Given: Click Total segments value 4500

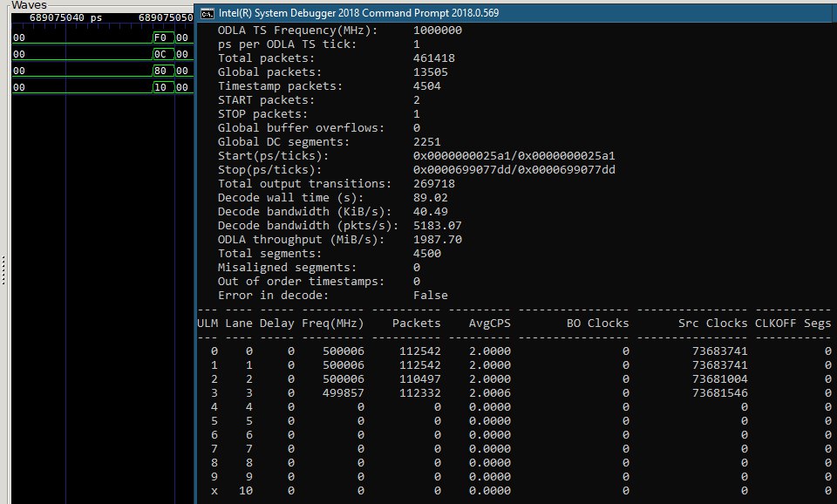Looking at the screenshot, I should [427, 254].
